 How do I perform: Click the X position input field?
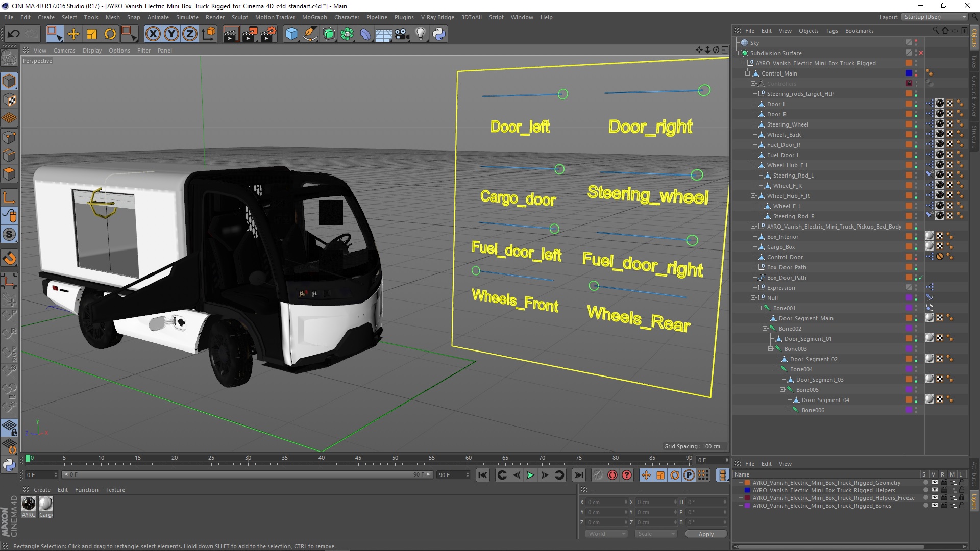click(606, 502)
